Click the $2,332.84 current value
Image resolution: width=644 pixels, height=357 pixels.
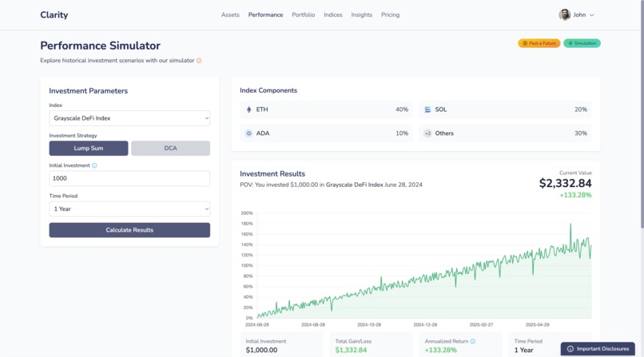(565, 183)
